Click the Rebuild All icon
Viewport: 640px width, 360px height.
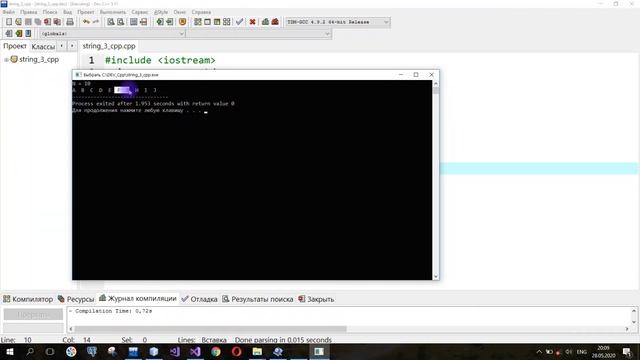227,22
